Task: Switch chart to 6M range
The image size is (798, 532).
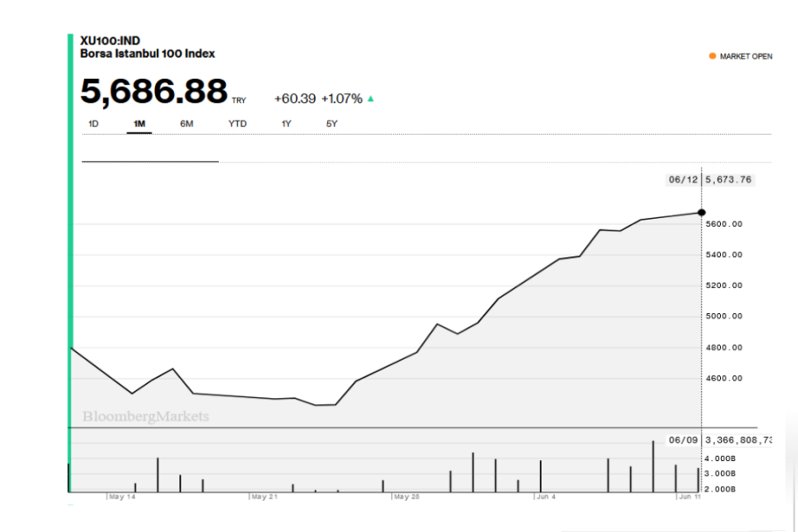Action: [x=186, y=124]
